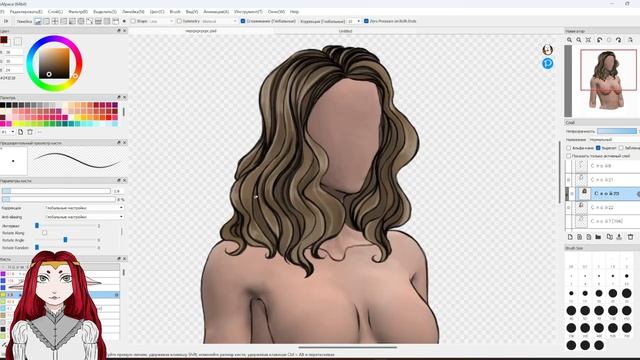Open the menu left of the Help menu
This screenshot has height=360, width=640.
(x=276, y=12)
